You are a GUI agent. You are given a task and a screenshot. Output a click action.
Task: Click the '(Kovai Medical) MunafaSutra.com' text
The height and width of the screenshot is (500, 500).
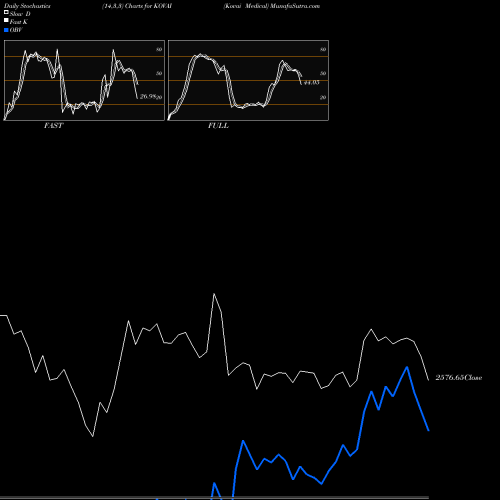272,6
